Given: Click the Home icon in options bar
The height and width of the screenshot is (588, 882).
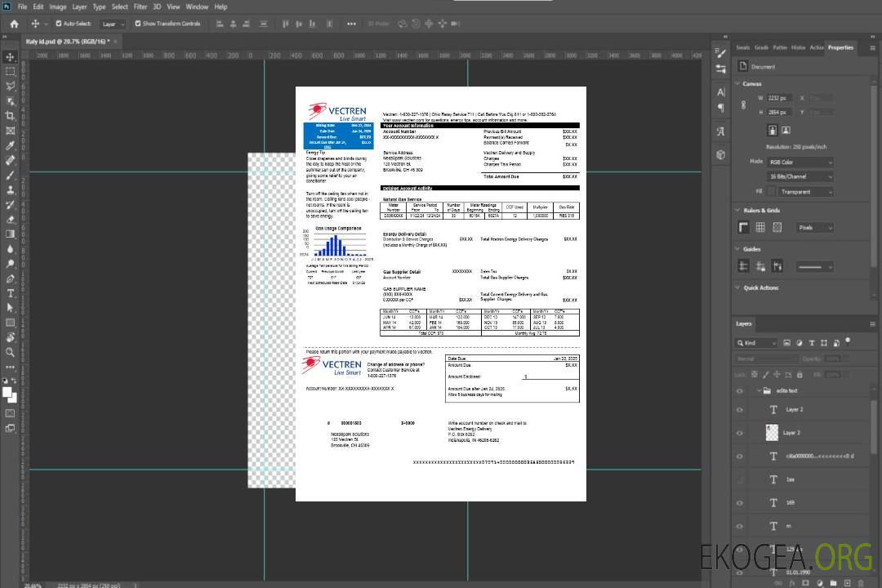Looking at the screenshot, I should (x=14, y=24).
